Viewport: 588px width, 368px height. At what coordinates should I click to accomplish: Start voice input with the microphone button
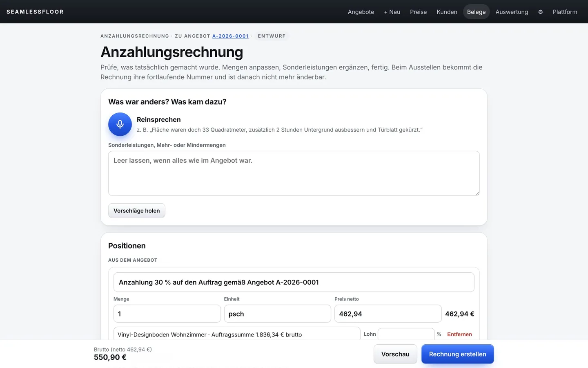pyautogui.click(x=120, y=124)
